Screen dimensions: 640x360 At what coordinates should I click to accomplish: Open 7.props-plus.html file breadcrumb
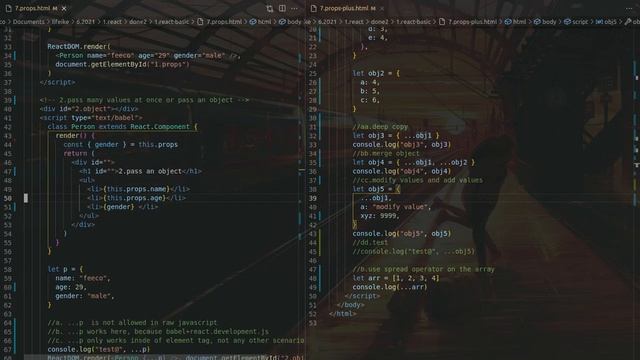pos(468,22)
